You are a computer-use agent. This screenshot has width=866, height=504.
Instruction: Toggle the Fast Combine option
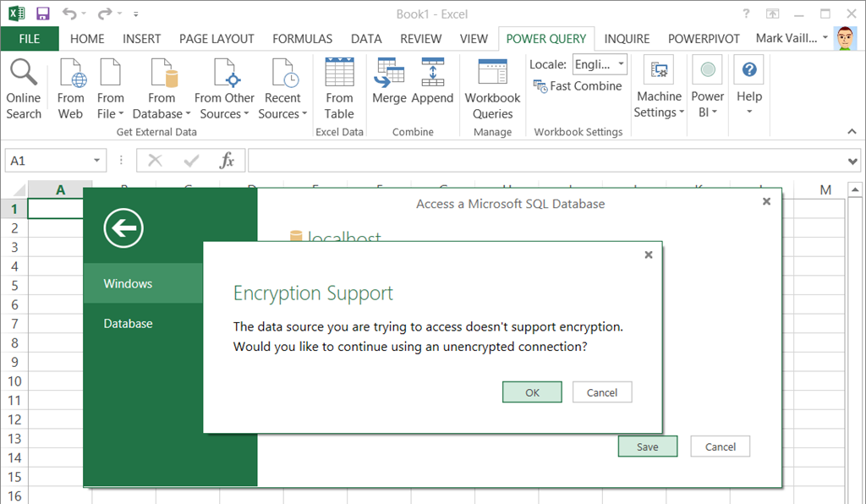pyautogui.click(x=578, y=85)
